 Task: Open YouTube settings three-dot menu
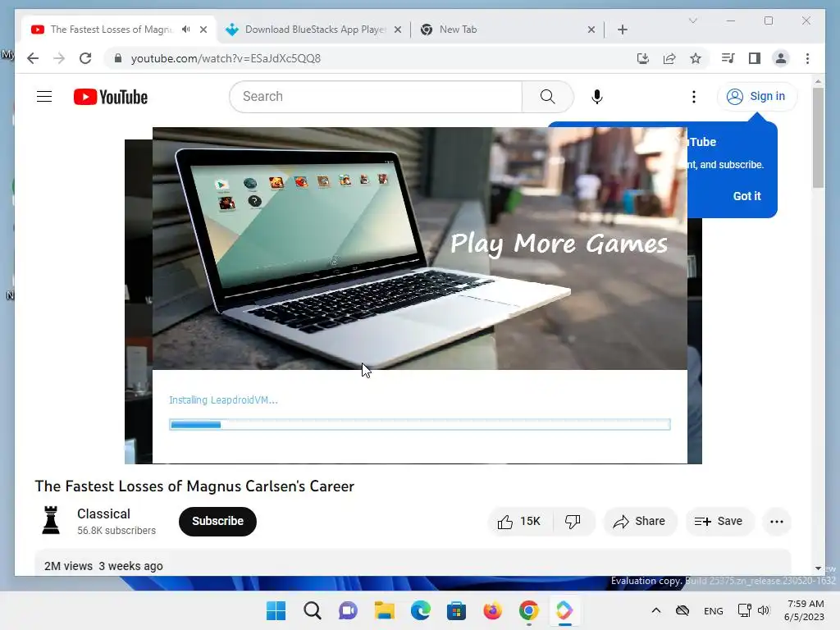click(694, 97)
